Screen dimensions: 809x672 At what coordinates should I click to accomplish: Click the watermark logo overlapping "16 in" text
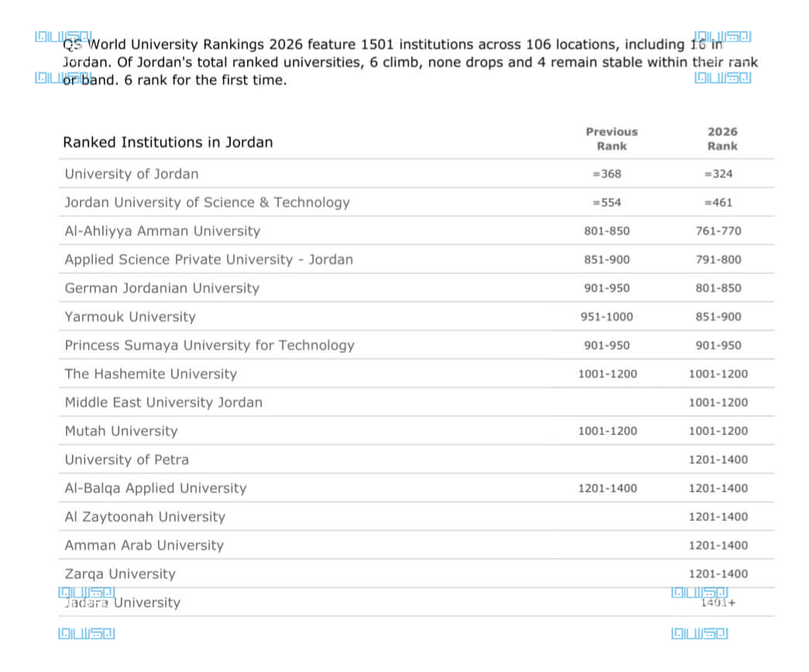click(x=723, y=36)
